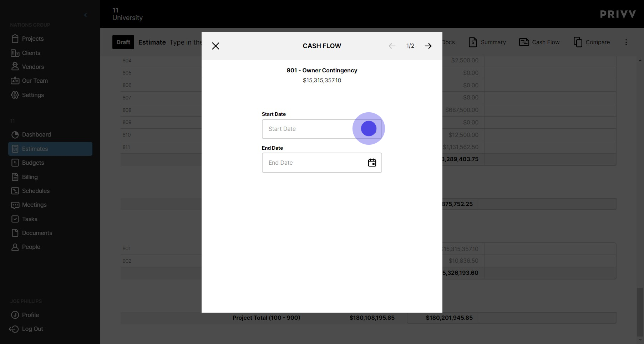Open Documents icon in sidebar
This screenshot has width=644, height=344.
coord(15,233)
